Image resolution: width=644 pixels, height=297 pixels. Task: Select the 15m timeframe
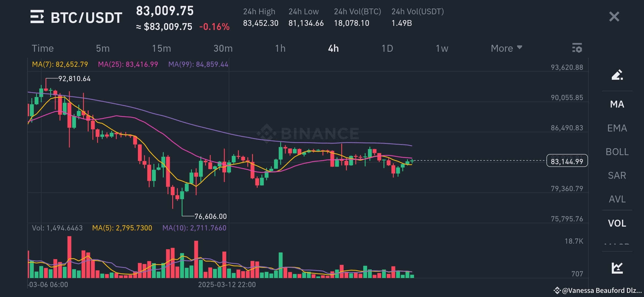[x=162, y=48]
